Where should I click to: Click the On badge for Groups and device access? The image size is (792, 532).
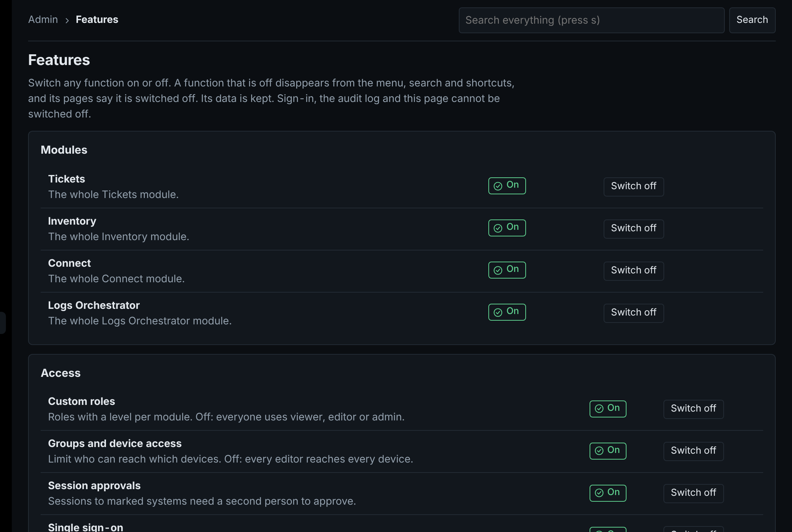(x=608, y=451)
